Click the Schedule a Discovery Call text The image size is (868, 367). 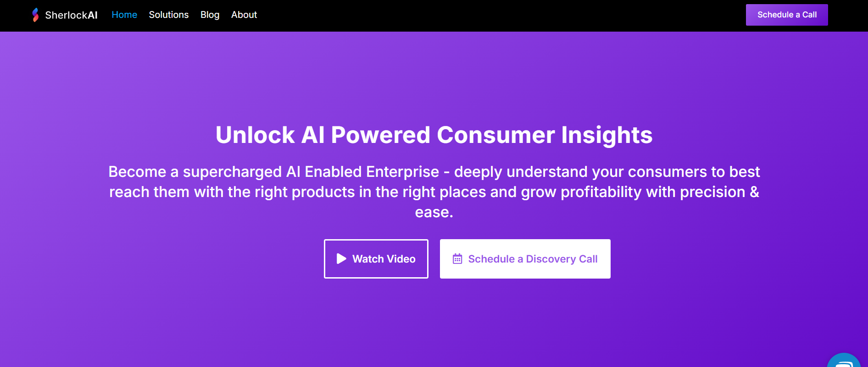tap(533, 259)
